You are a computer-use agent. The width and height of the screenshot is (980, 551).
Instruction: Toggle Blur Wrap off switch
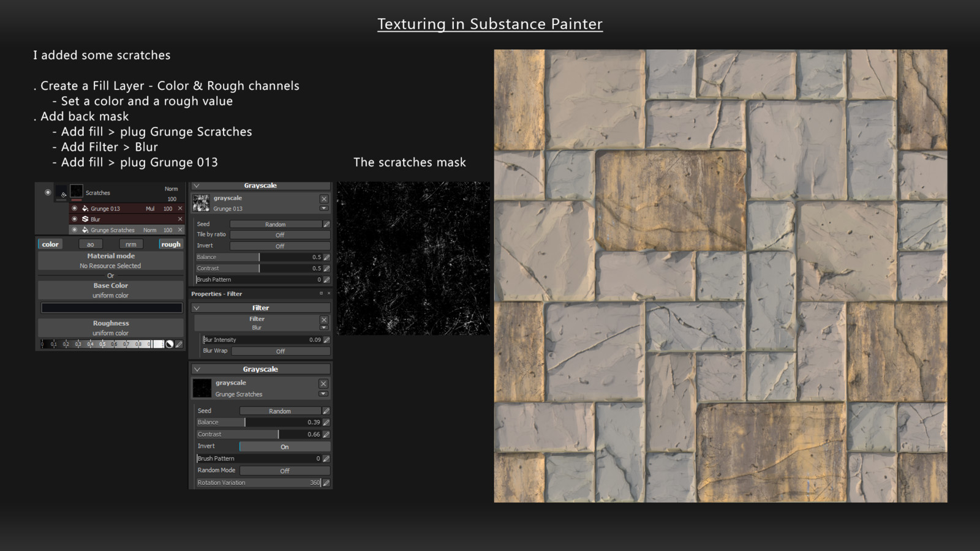coord(281,351)
